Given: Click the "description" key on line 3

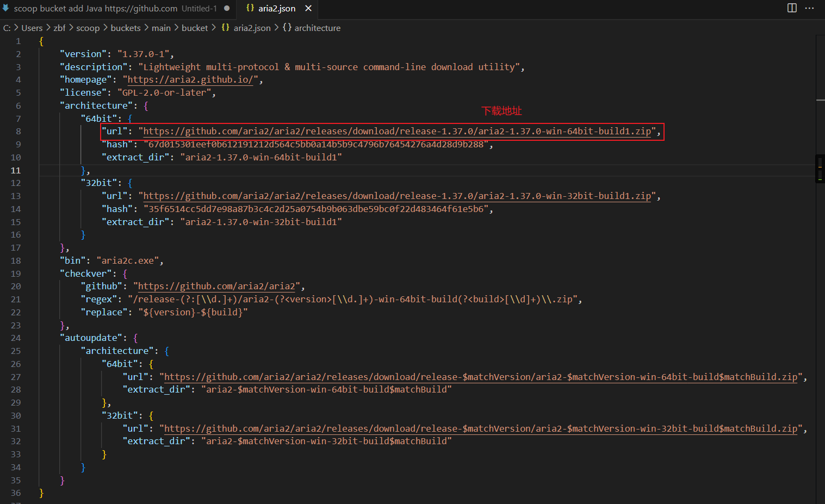Looking at the screenshot, I should coord(94,67).
